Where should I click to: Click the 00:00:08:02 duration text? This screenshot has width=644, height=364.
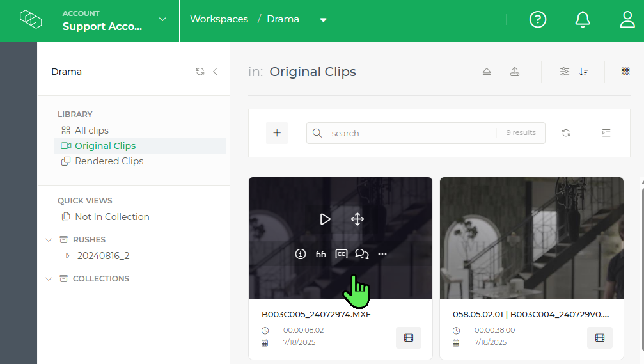[x=304, y=330]
